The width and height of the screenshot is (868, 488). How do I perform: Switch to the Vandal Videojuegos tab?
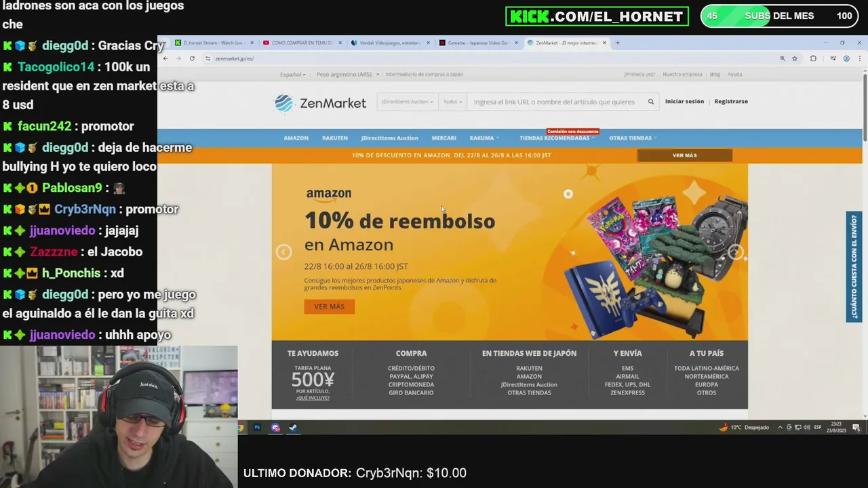pos(389,43)
